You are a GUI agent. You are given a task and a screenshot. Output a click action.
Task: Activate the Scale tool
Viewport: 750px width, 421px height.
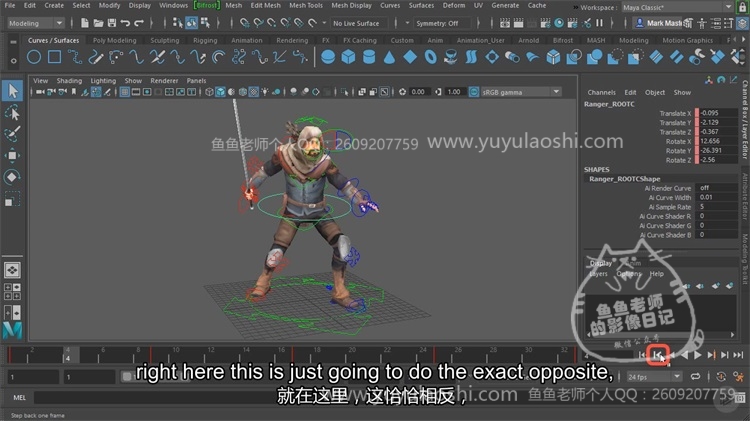click(12, 199)
